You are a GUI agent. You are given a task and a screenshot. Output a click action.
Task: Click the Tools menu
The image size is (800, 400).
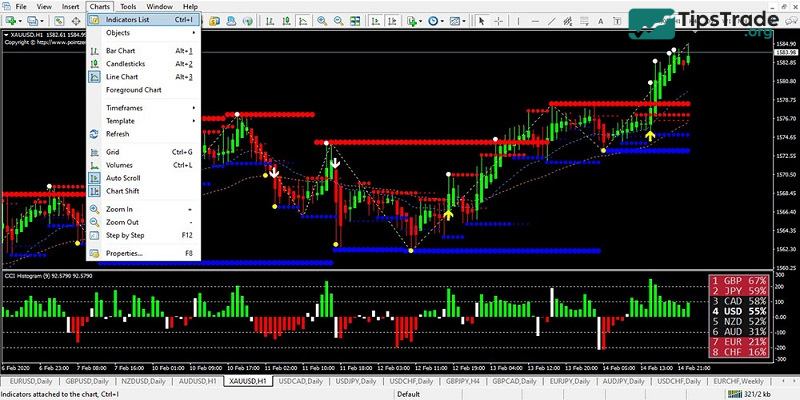[128, 6]
